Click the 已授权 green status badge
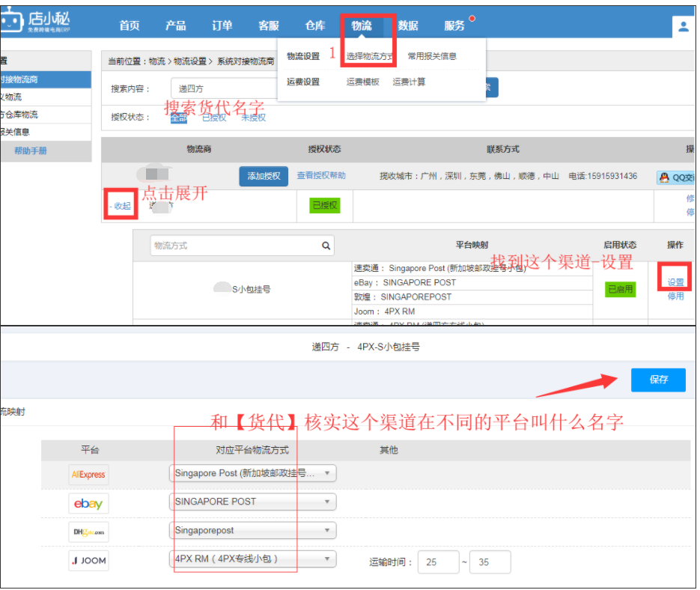This screenshot has width=700, height=590. 325,205
